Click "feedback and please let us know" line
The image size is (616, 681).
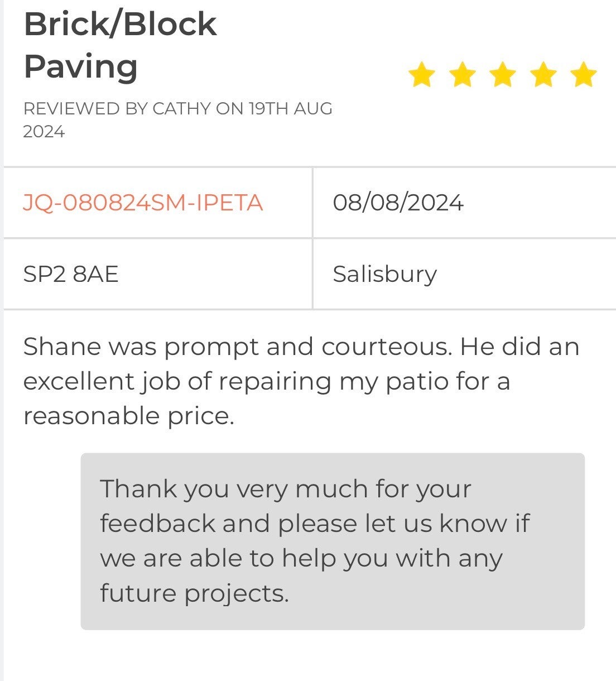pos(314,524)
